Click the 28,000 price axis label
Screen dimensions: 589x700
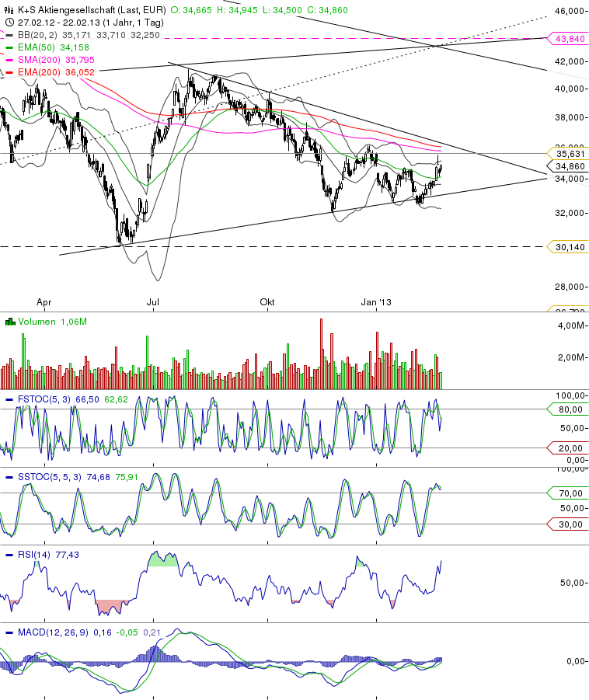[x=569, y=287]
